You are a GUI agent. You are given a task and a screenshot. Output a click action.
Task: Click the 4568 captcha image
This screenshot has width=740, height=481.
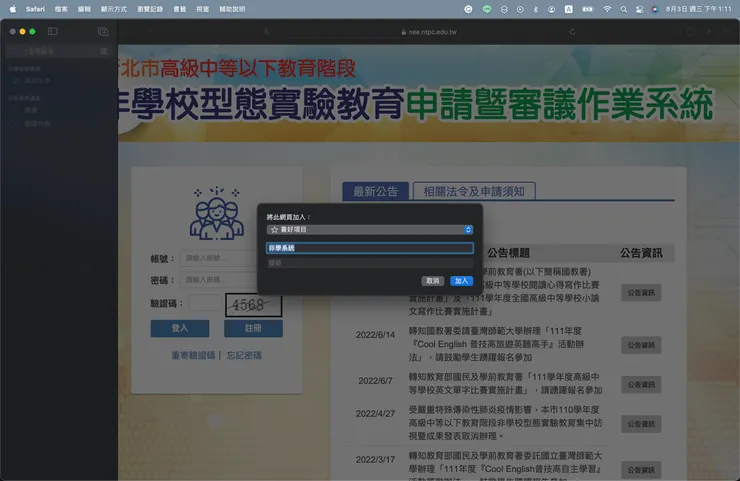[253, 305]
